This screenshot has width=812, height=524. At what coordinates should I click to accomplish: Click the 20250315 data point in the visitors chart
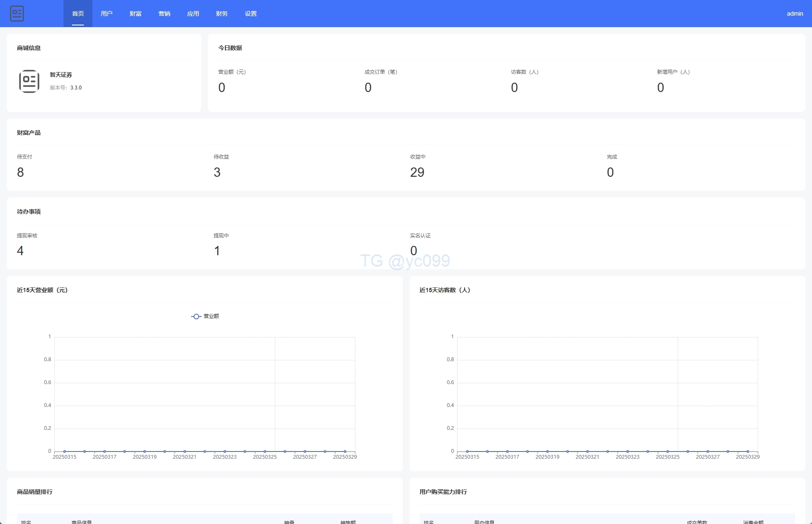[467, 452]
